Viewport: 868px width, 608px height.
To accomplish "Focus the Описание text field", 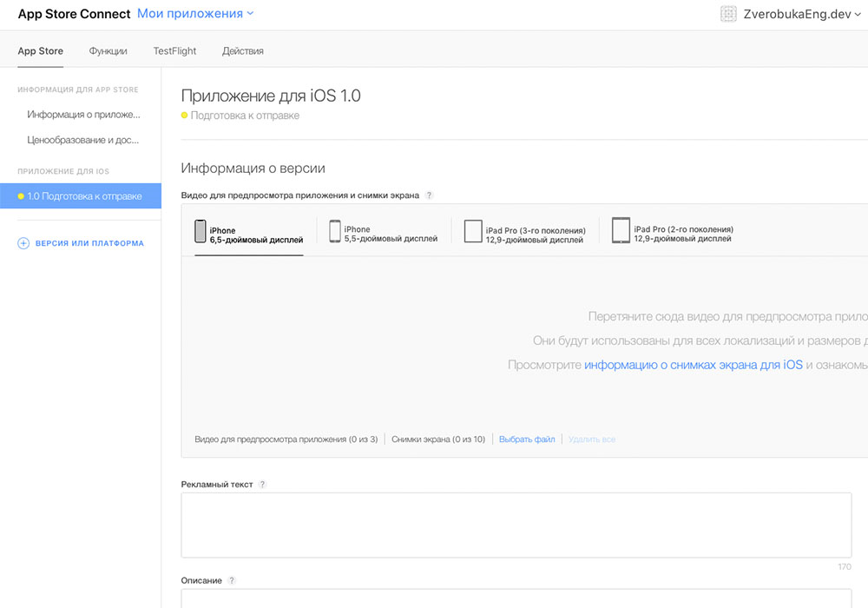I will 516,598.
